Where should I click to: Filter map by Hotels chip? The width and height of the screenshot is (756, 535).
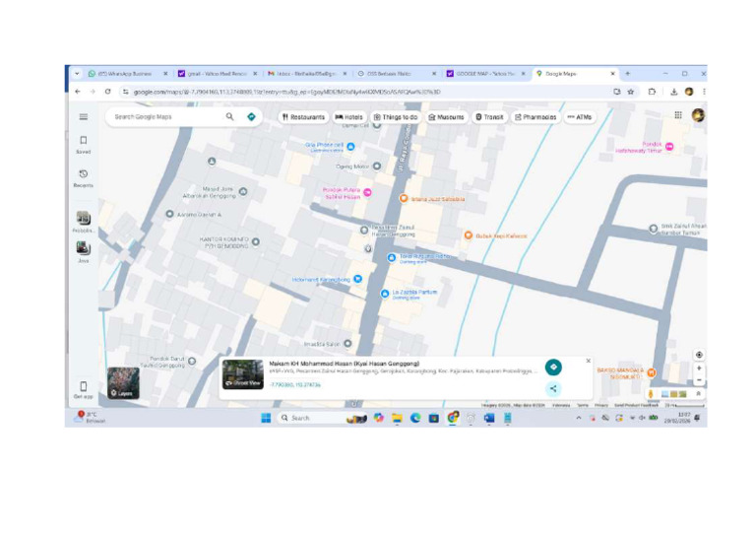pyautogui.click(x=349, y=116)
